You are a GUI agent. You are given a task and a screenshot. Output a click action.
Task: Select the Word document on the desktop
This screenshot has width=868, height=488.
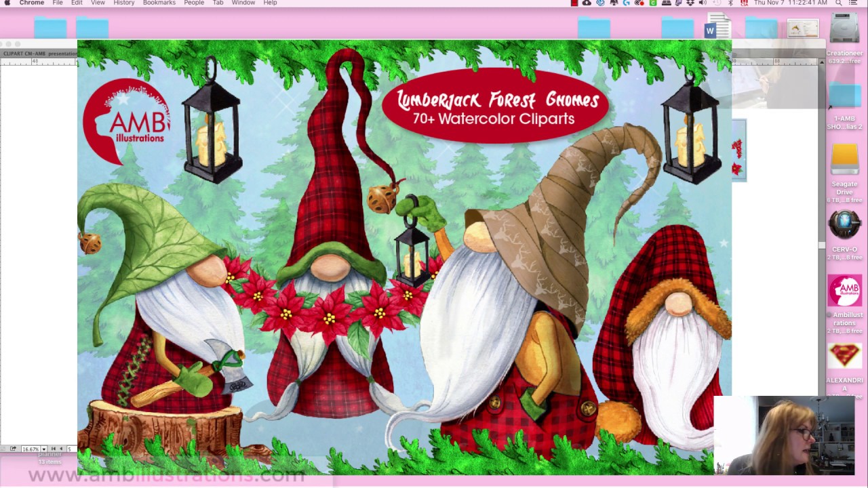click(717, 27)
